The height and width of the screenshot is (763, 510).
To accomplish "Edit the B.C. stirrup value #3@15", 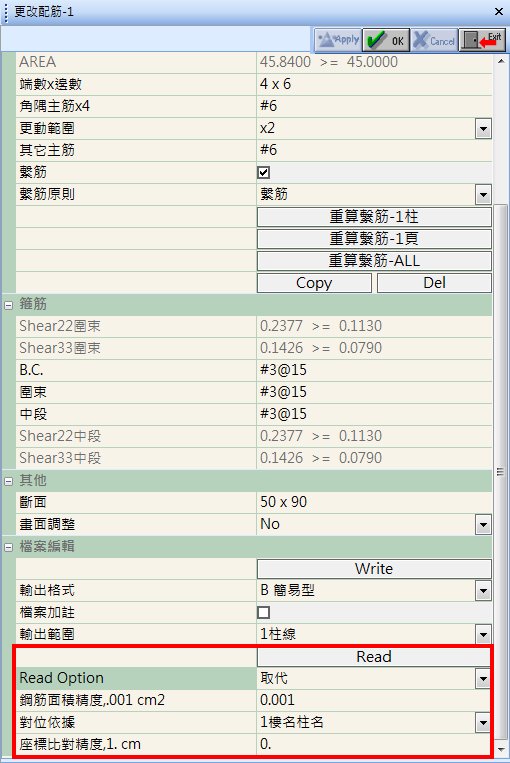I will coord(374,370).
